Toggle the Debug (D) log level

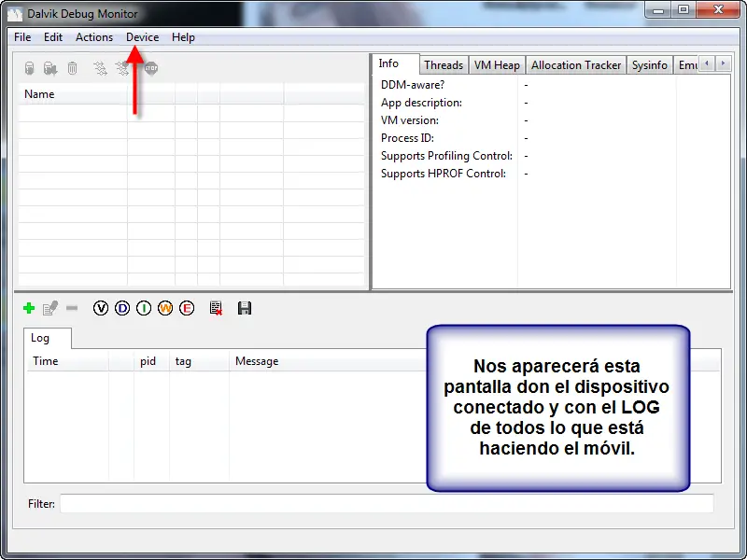pos(122,308)
